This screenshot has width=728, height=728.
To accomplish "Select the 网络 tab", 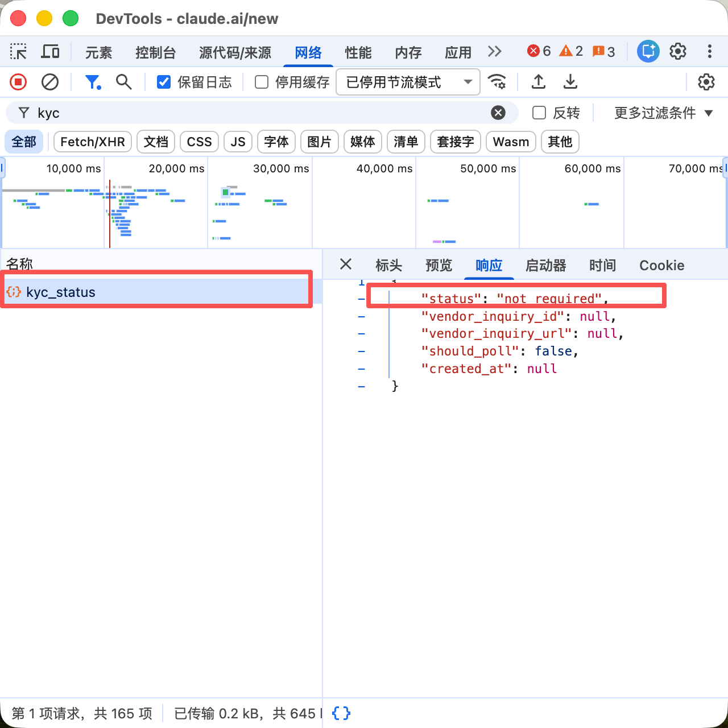I will coord(308,53).
